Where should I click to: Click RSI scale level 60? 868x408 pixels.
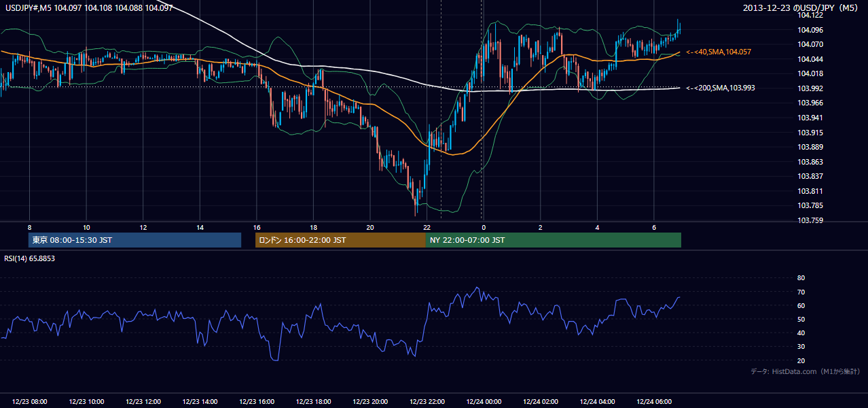801,305
